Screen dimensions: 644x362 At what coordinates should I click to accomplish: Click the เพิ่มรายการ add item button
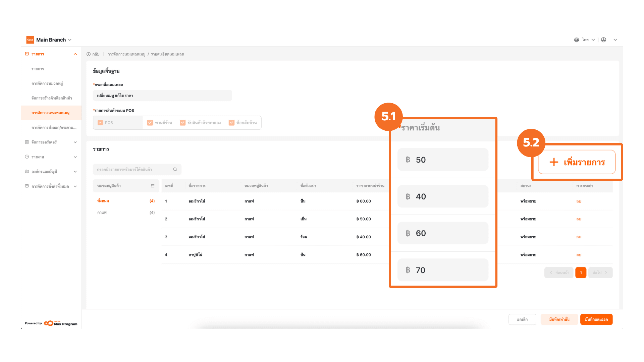(577, 162)
